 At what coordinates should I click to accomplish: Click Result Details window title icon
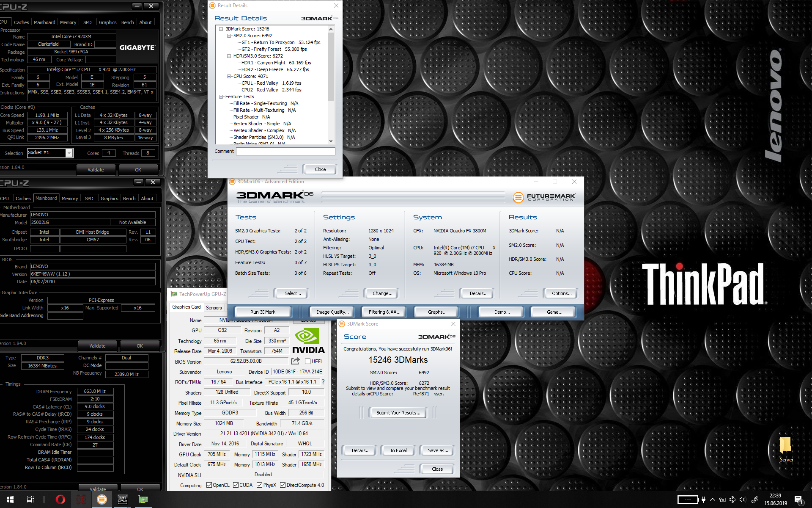212,6
